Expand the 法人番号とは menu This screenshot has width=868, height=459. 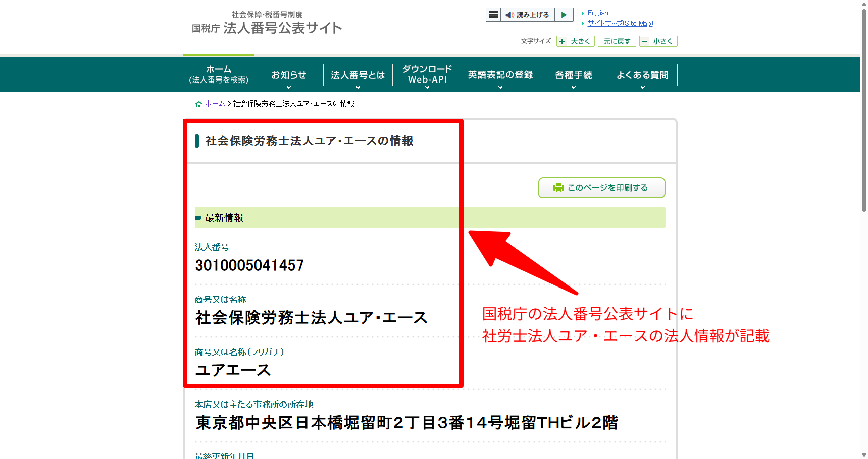[x=358, y=75]
